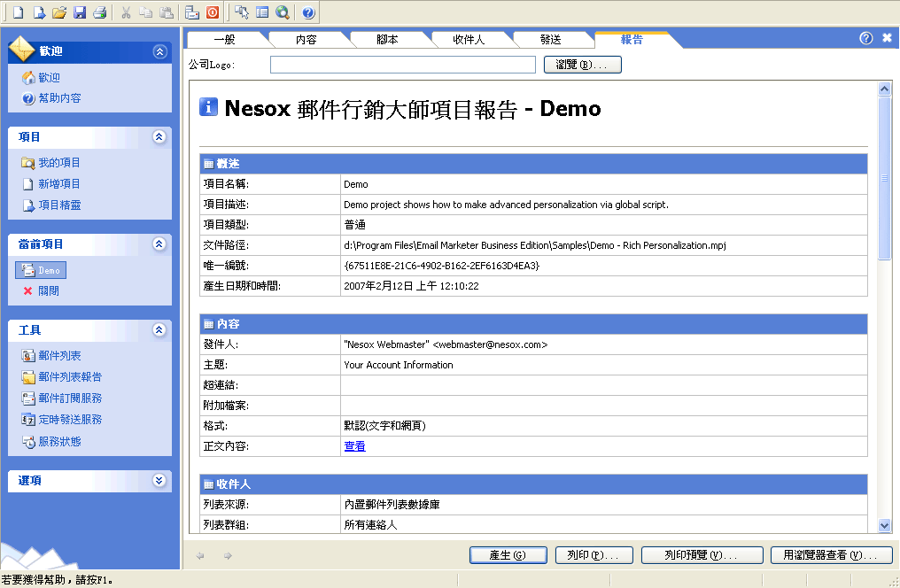The width and height of the screenshot is (900, 588).
Task: Click the report scrollbar down arrow
Action: (883, 525)
